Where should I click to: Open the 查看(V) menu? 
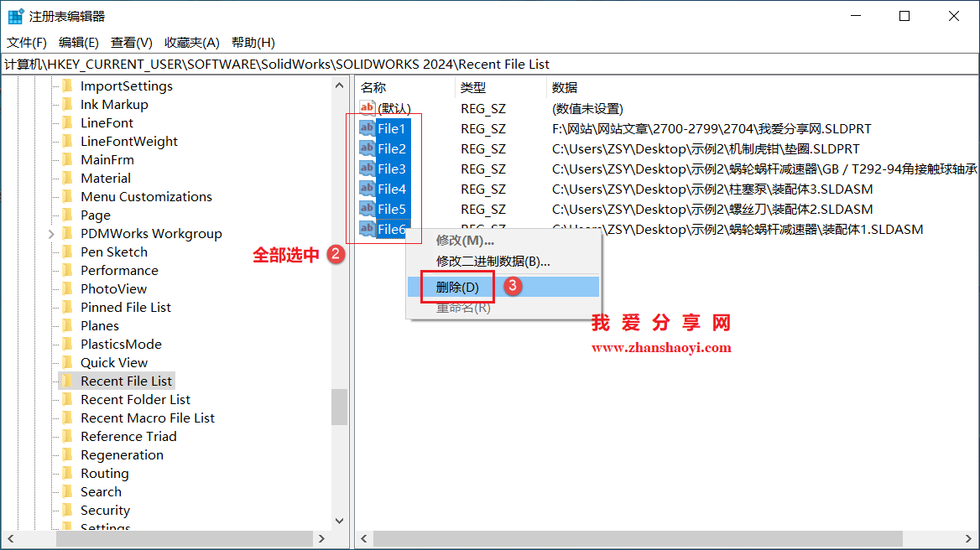tap(131, 43)
